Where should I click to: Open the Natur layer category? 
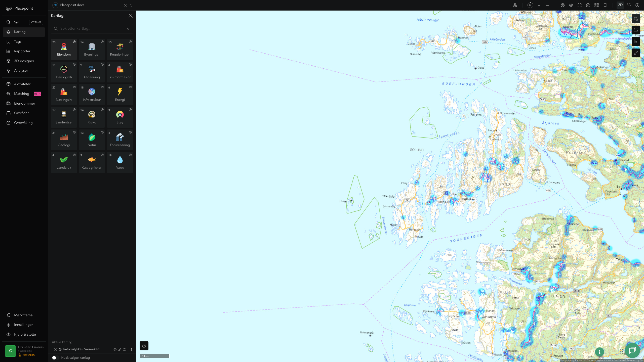92,140
